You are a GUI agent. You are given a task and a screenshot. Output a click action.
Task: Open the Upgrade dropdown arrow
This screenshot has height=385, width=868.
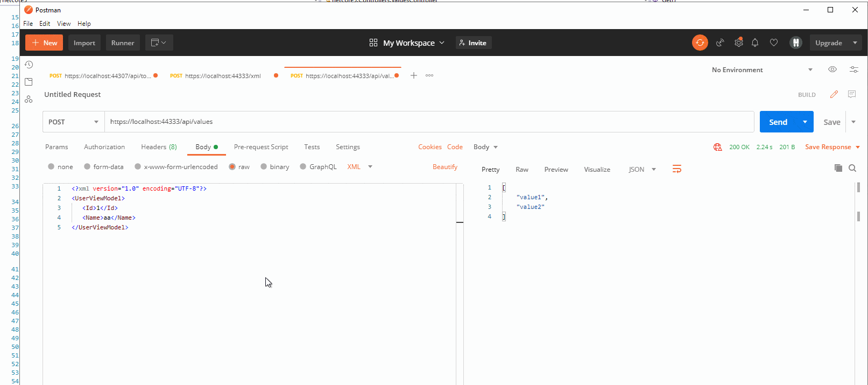(x=855, y=43)
